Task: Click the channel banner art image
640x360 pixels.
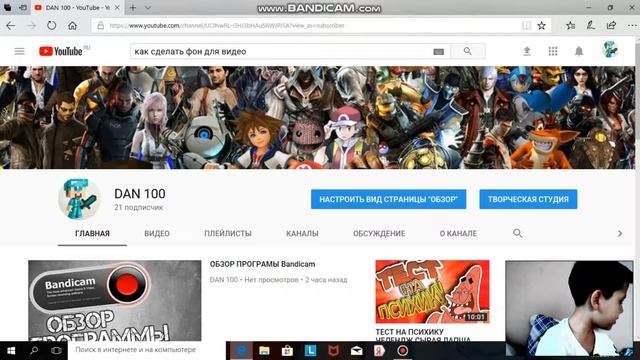Action: 318,118
